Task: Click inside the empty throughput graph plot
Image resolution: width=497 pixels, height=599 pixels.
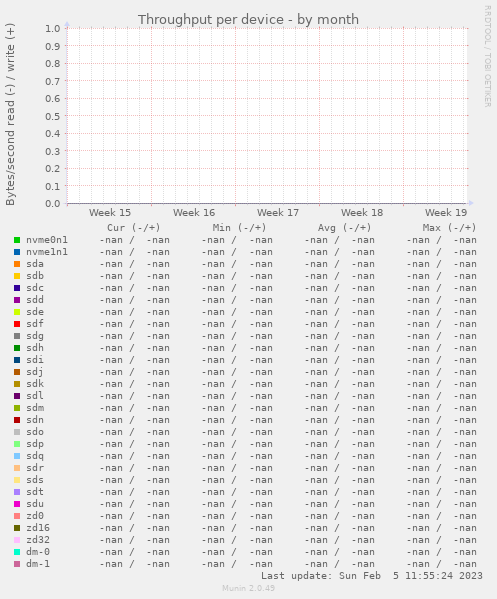Action: click(x=267, y=116)
